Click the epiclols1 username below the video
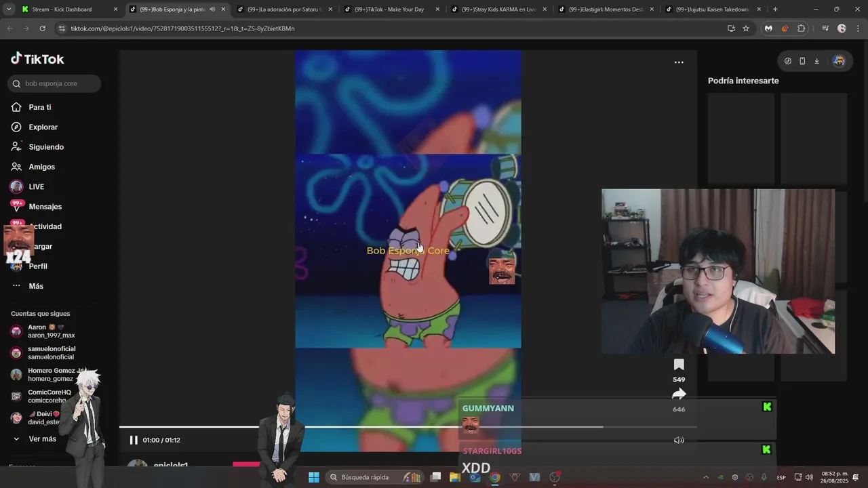This screenshot has width=868, height=488. tap(171, 466)
